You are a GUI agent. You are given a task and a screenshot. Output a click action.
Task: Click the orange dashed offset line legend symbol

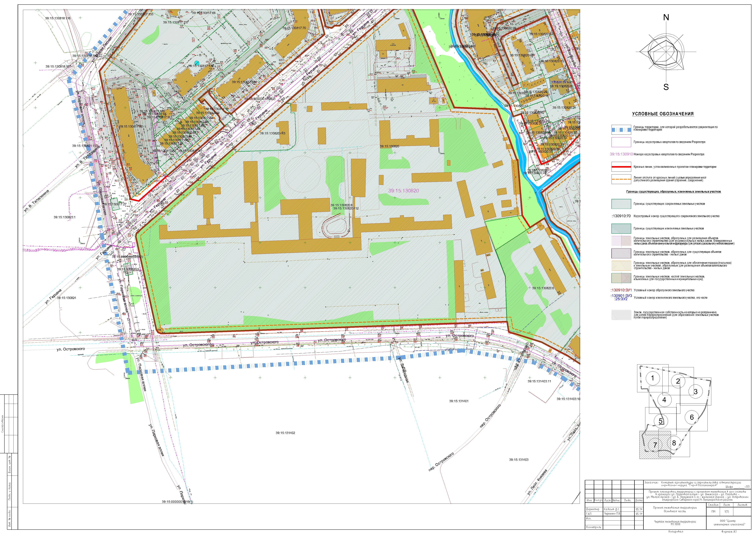(x=621, y=179)
